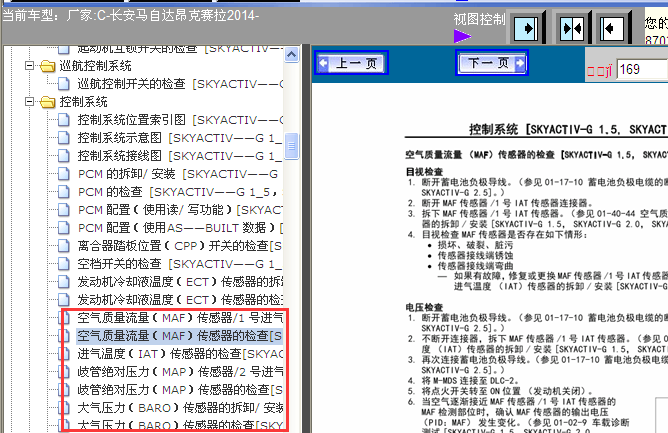Image resolution: width=668 pixels, height=433 pixels.
Task: Open 大气压力(BARO)传感器的拆卸/安装 entry
Action: (x=180, y=408)
